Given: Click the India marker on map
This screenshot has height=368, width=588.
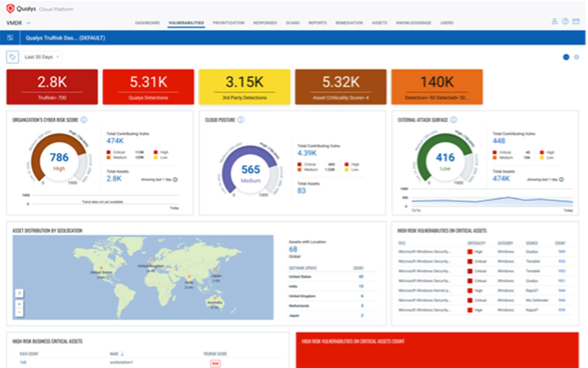Looking at the screenshot, I should point(189,277).
